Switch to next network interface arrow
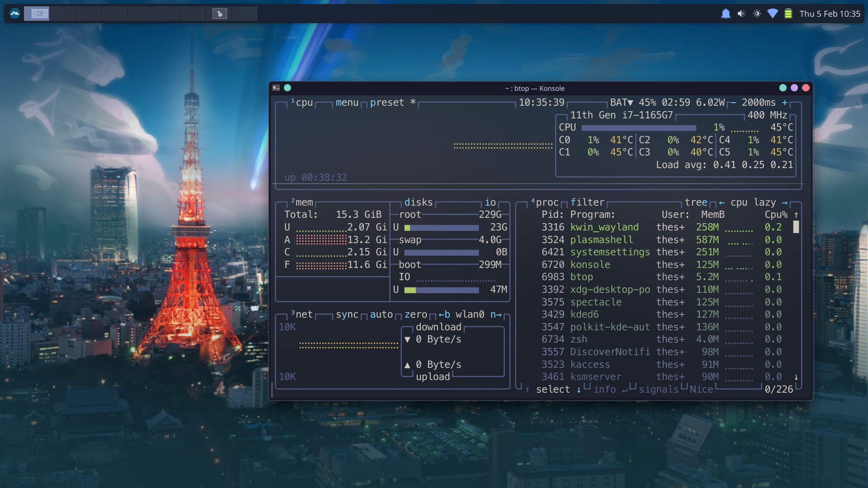Screen dimensions: 868x488 pos(496,314)
